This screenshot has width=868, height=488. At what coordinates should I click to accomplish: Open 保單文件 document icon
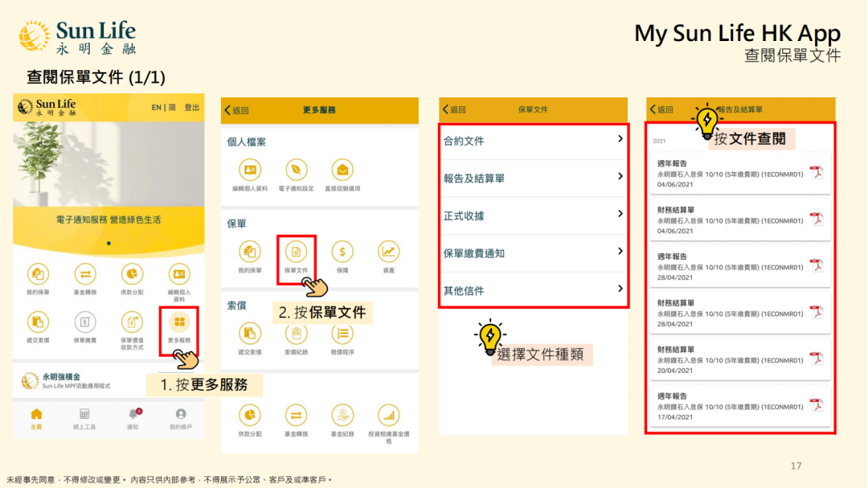(x=296, y=252)
